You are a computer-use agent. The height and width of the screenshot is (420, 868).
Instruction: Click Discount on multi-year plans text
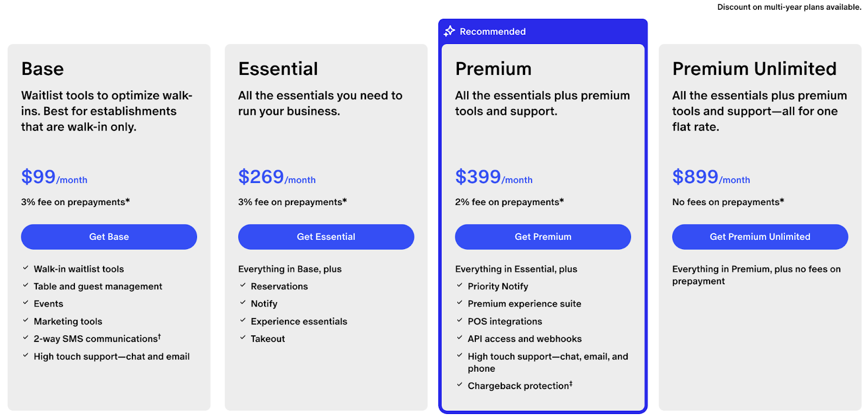click(789, 7)
